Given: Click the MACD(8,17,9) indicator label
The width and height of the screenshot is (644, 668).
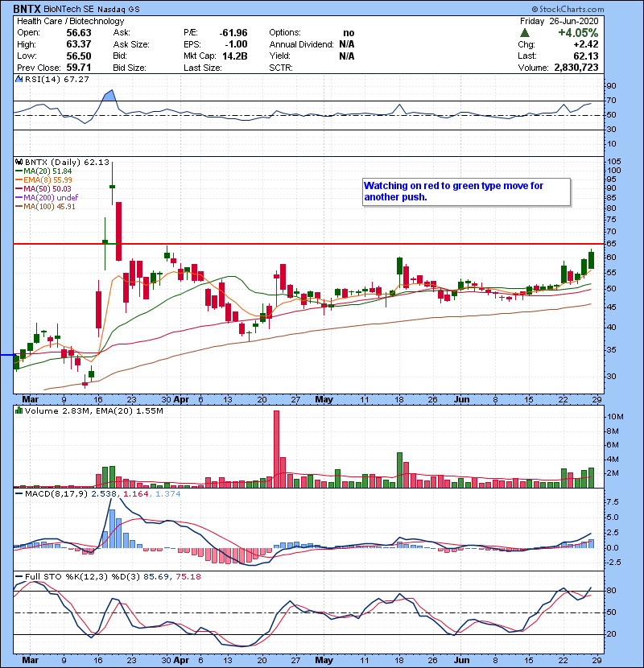Looking at the screenshot, I should pos(57,493).
